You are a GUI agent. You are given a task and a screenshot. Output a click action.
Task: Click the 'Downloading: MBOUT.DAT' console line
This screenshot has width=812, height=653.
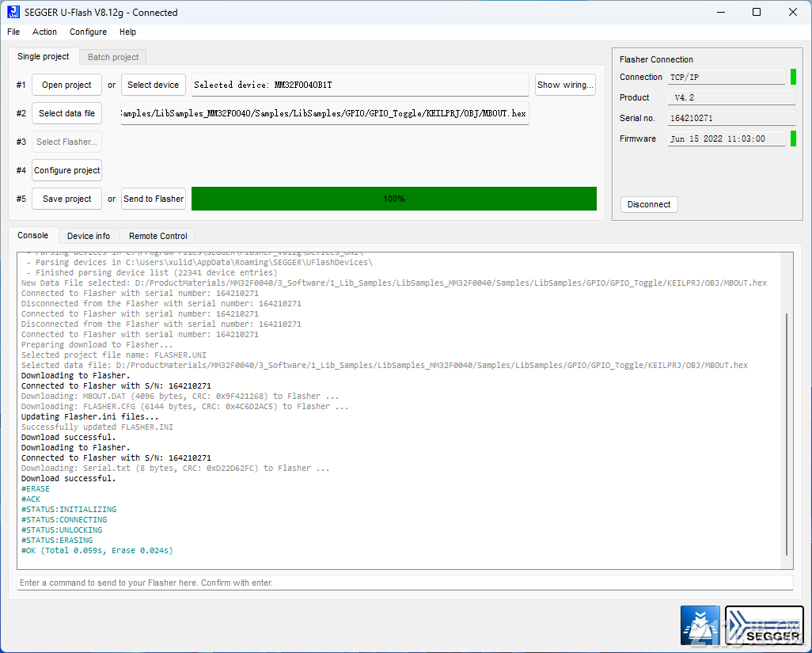point(180,396)
